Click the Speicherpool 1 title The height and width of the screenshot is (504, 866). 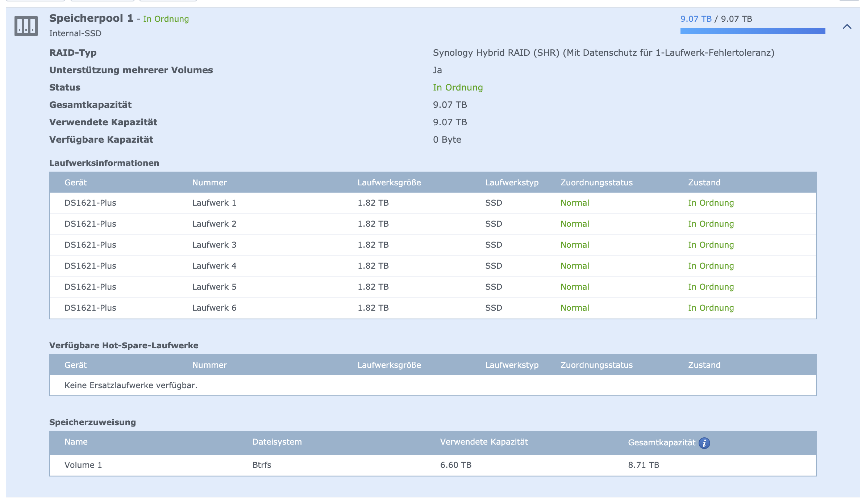click(91, 18)
